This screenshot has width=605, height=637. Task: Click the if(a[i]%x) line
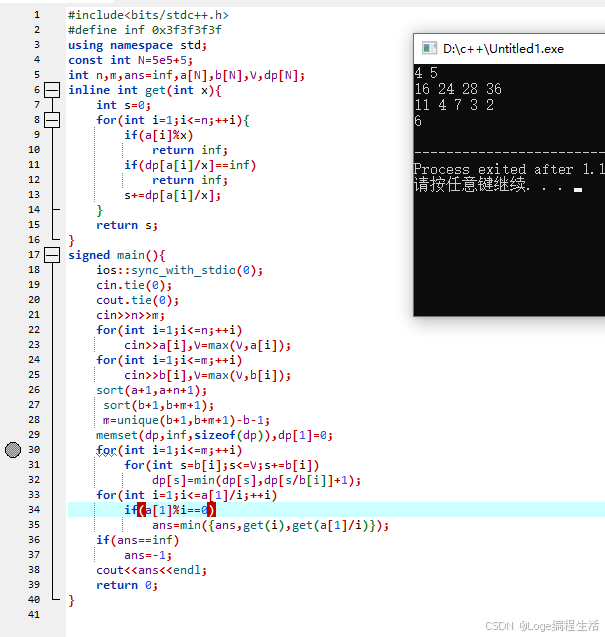coord(158,135)
